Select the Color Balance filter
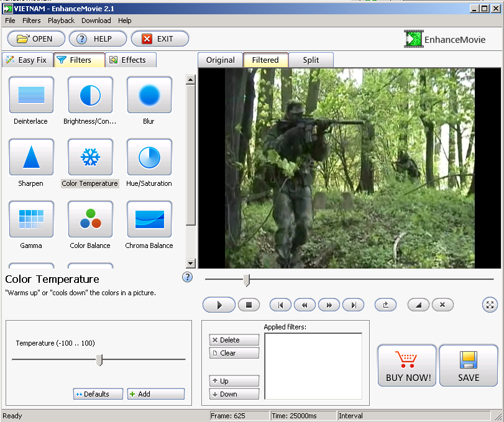Image resolution: width=504 pixels, height=422 pixels. pos(90,219)
